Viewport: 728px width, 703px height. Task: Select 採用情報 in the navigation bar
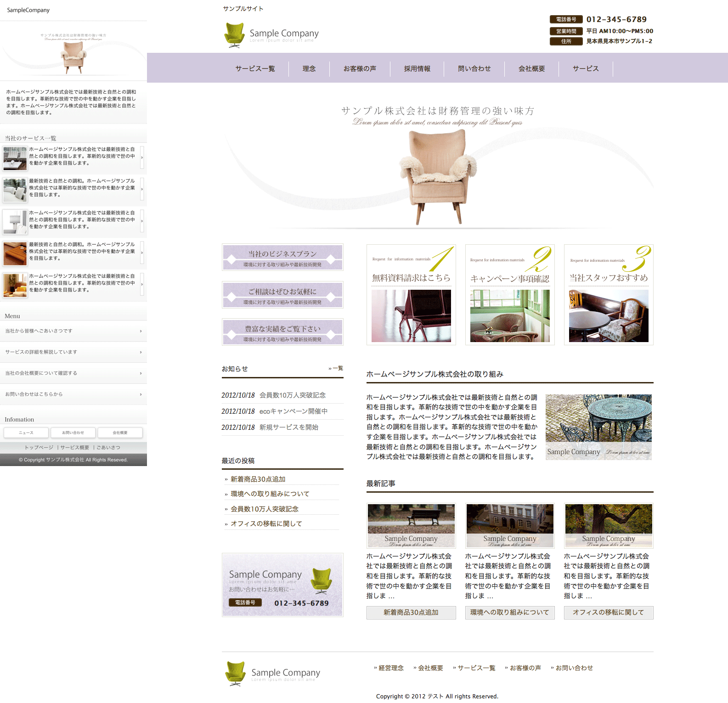point(417,68)
